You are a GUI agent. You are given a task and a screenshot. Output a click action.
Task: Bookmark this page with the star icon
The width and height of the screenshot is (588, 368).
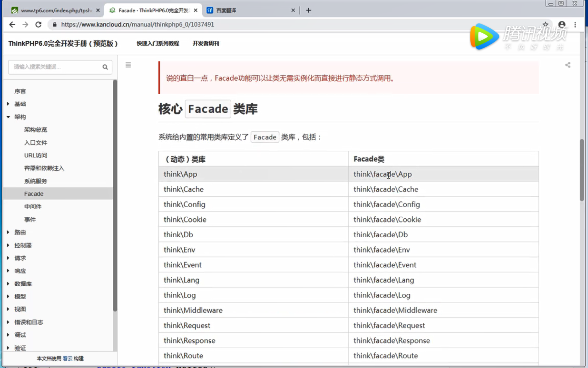click(545, 24)
